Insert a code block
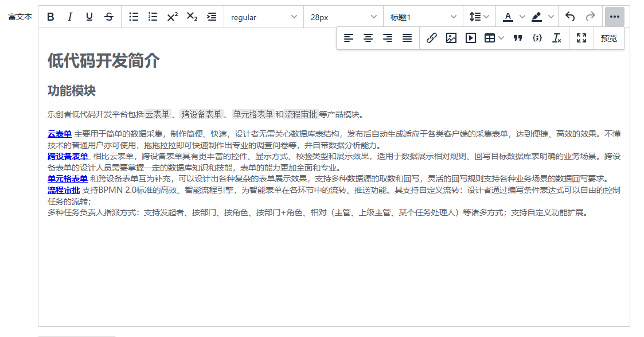644x337 pixels. pyautogui.click(x=537, y=38)
